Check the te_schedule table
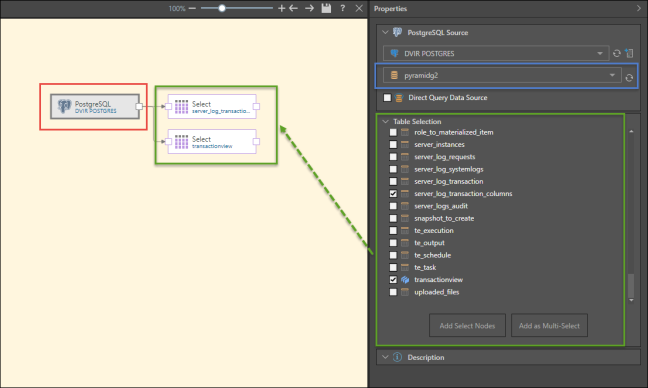The width and height of the screenshot is (648, 388). click(x=393, y=255)
